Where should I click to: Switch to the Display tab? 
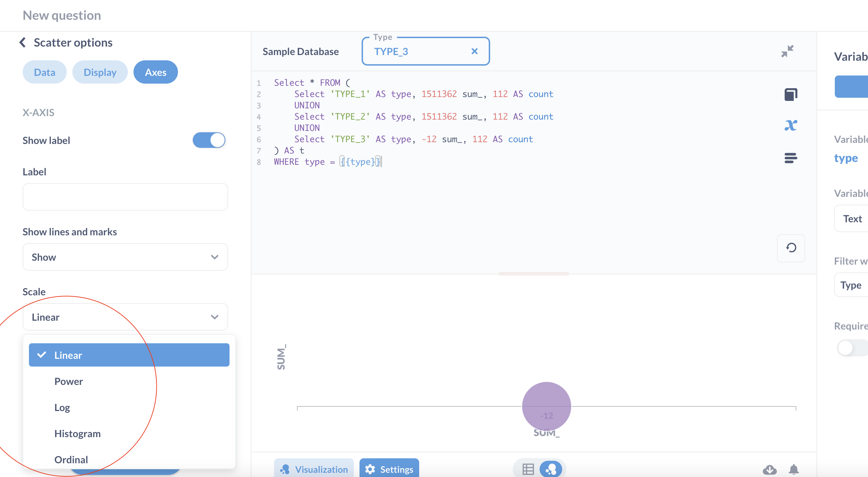[100, 72]
